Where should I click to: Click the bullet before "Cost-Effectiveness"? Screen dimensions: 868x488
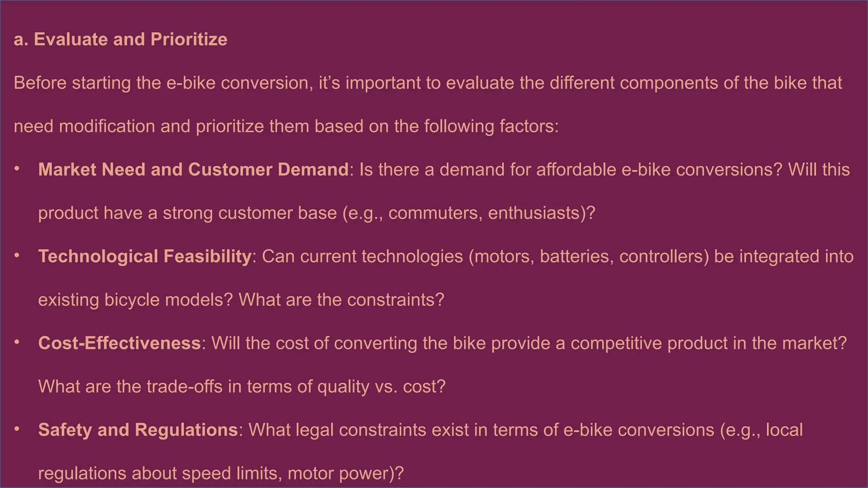pos(17,343)
